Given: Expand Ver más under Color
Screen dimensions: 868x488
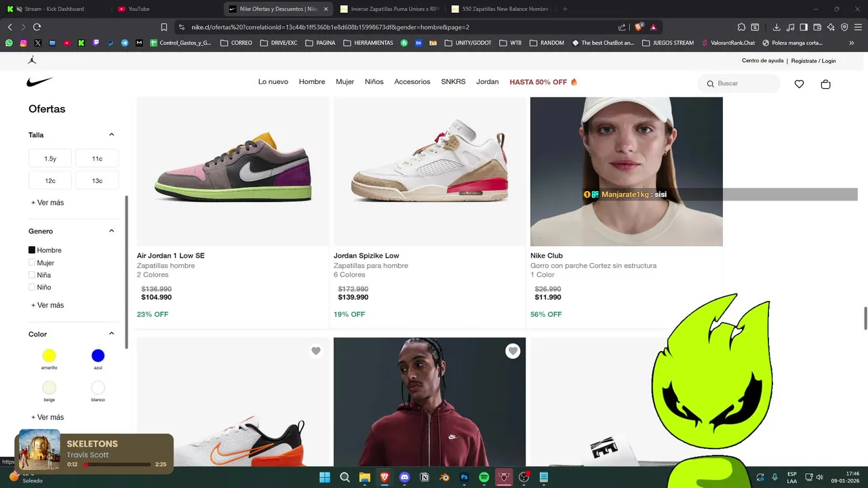Looking at the screenshot, I should [47, 417].
